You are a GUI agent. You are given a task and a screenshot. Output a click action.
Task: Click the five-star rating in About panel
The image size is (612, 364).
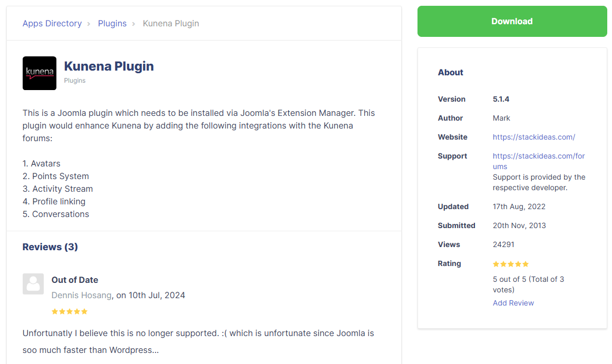click(x=510, y=264)
